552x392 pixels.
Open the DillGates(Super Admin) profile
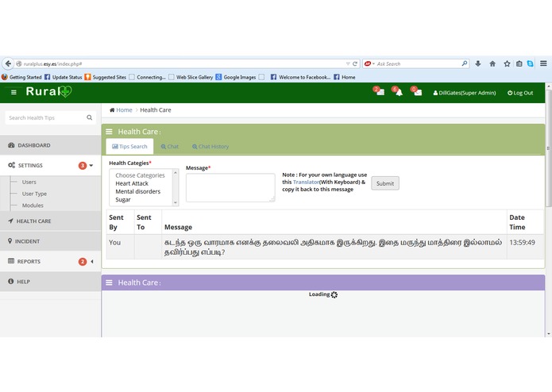[465, 93]
